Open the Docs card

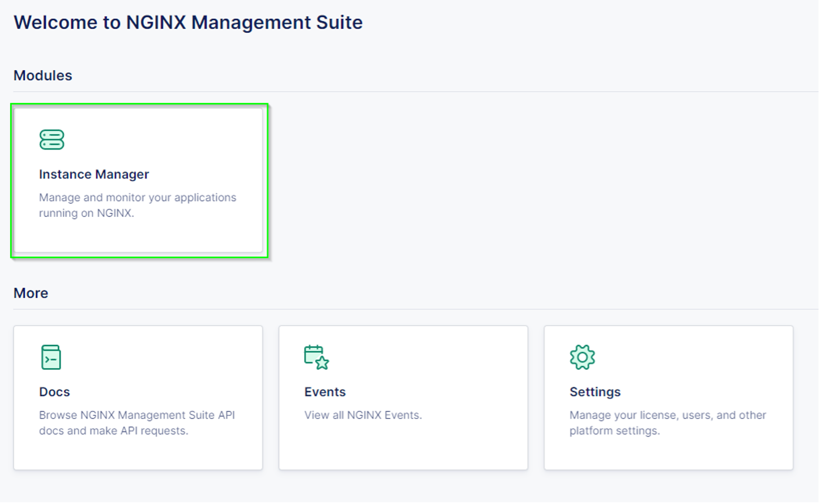point(138,398)
